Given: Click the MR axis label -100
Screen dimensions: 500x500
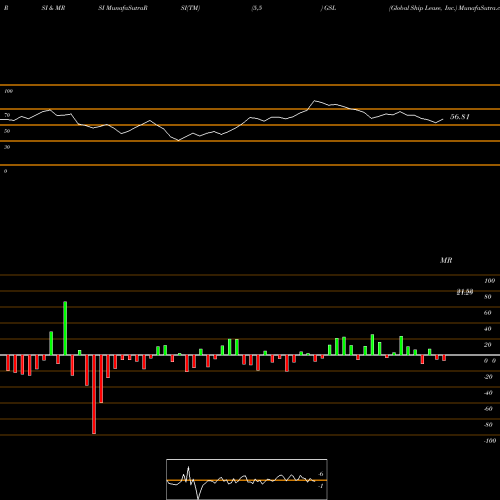Looking at the screenshot, I should click(x=490, y=441).
